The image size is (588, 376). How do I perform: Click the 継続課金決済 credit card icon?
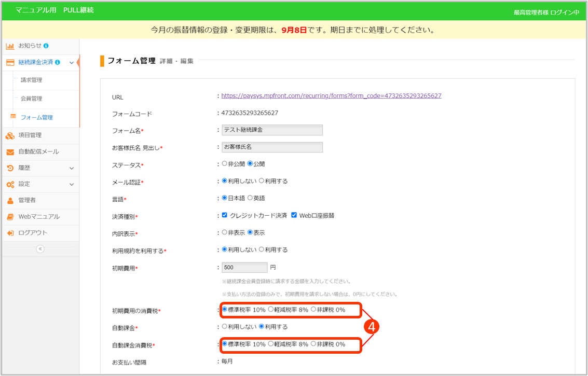(x=10, y=62)
